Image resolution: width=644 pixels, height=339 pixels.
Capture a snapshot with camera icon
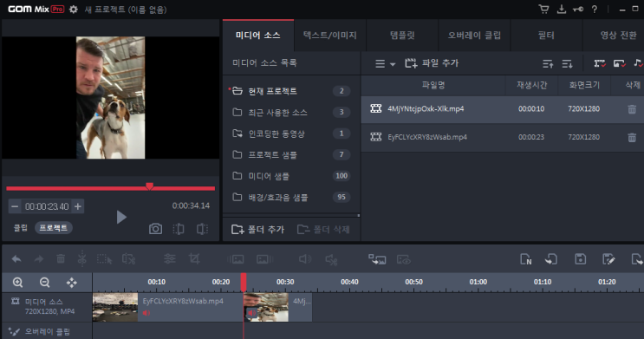[155, 229]
